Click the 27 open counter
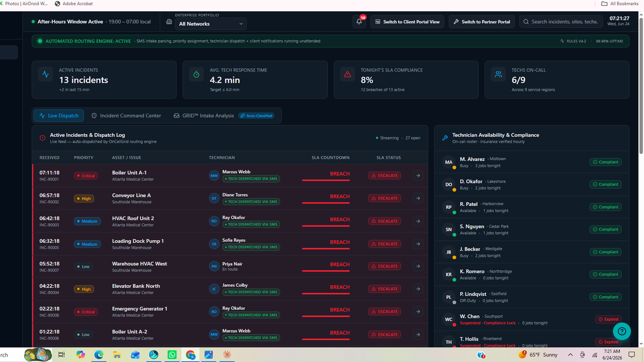This screenshot has width=644, height=362. pyautogui.click(x=413, y=138)
